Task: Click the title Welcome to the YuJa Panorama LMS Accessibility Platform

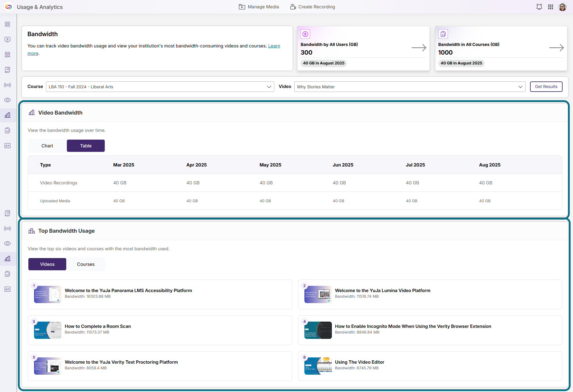Action: pyautogui.click(x=128, y=291)
